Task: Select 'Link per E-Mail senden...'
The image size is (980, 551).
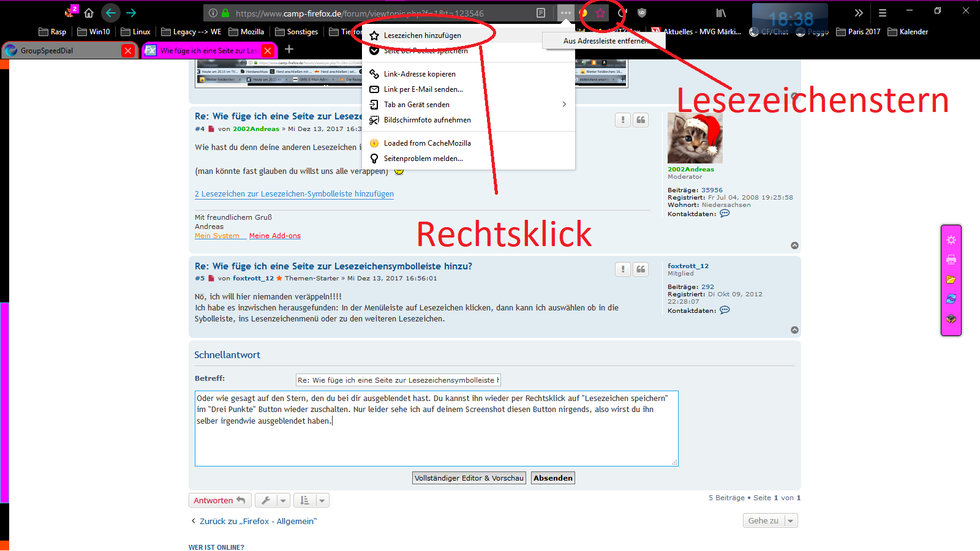Action: [469, 89]
